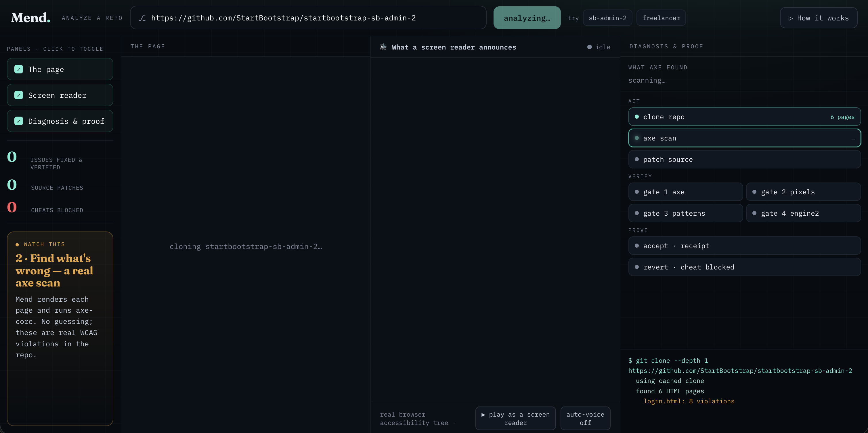Click the scanning… status text
This screenshot has width=868, height=433.
pyautogui.click(x=647, y=80)
